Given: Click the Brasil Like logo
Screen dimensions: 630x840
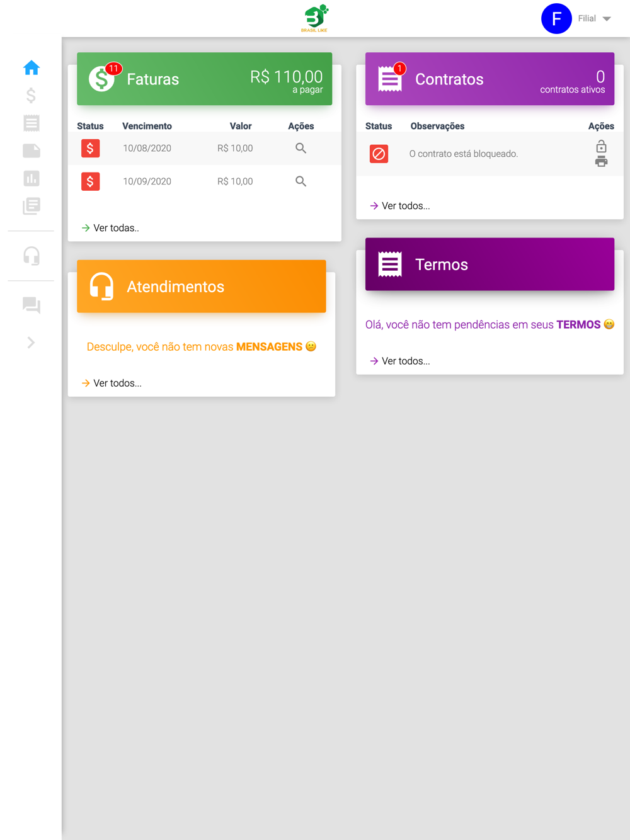Looking at the screenshot, I should (x=314, y=18).
